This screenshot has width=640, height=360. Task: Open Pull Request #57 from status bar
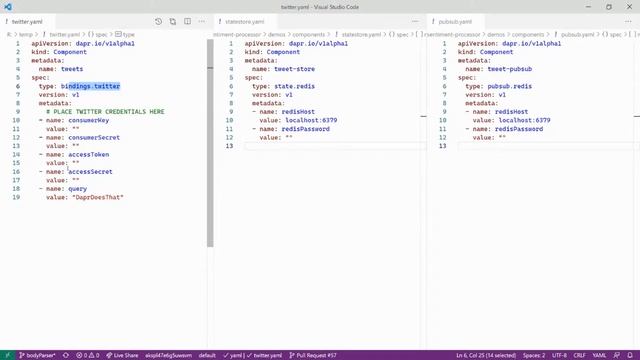(x=313, y=355)
